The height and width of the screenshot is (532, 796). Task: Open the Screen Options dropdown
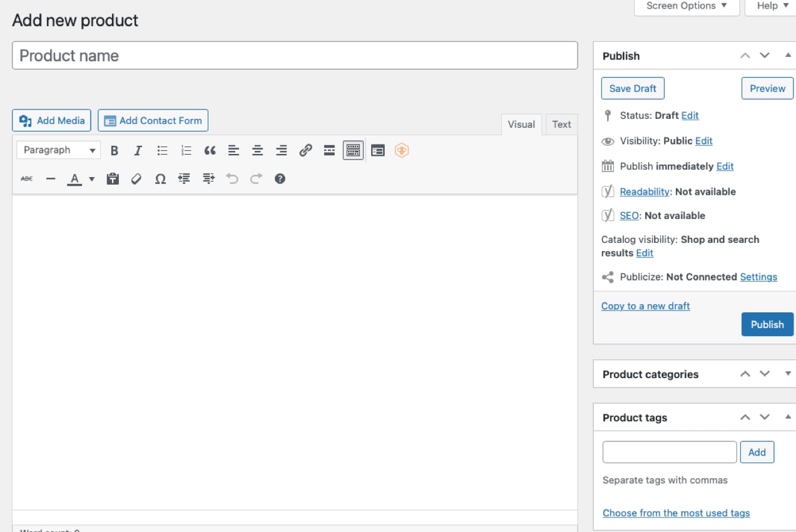coord(686,6)
